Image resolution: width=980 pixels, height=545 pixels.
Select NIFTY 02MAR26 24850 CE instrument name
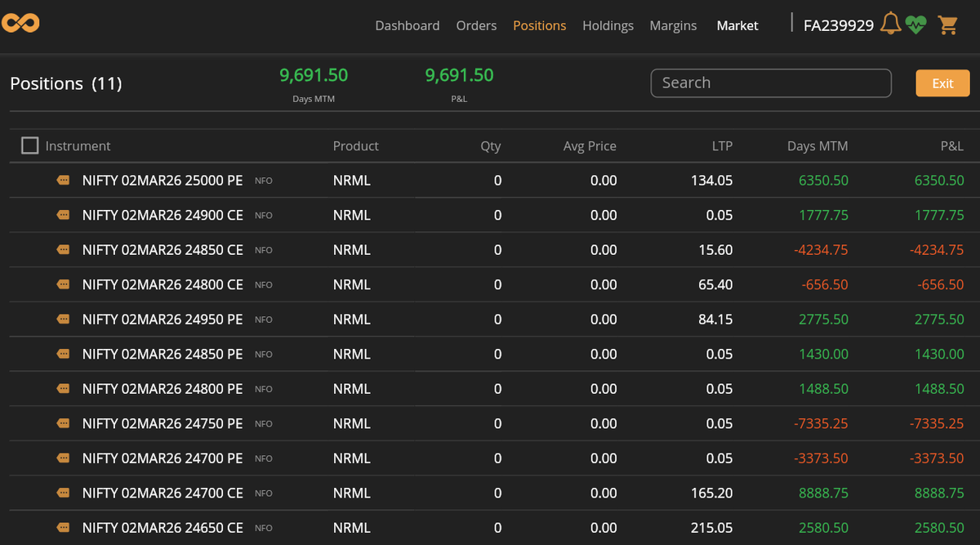tap(163, 250)
